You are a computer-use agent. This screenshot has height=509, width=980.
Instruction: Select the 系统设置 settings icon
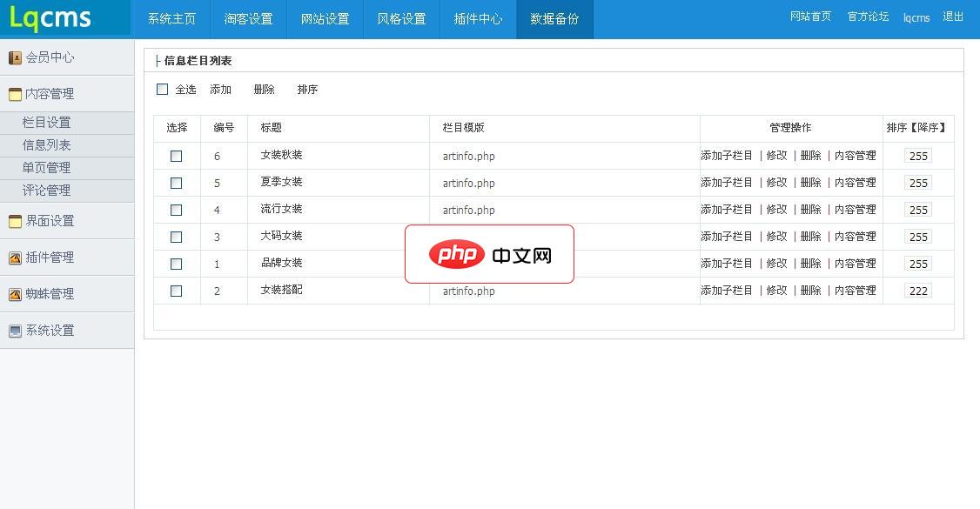pyautogui.click(x=14, y=330)
